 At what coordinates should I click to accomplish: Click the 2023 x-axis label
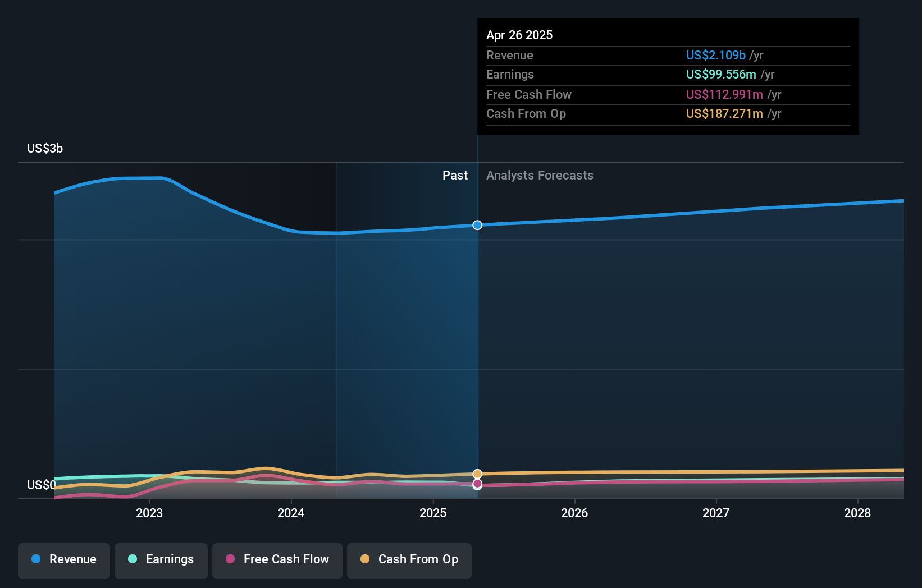(x=149, y=513)
